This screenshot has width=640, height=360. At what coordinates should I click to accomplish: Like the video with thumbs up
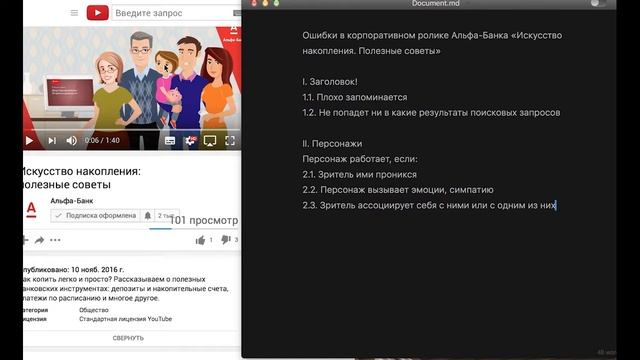pos(200,240)
